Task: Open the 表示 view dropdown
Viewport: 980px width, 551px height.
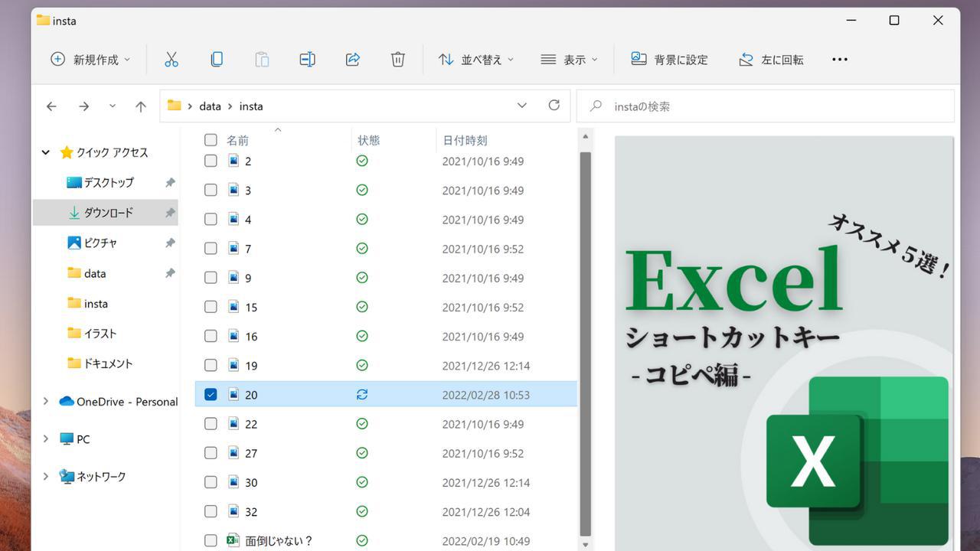Action: [569, 60]
